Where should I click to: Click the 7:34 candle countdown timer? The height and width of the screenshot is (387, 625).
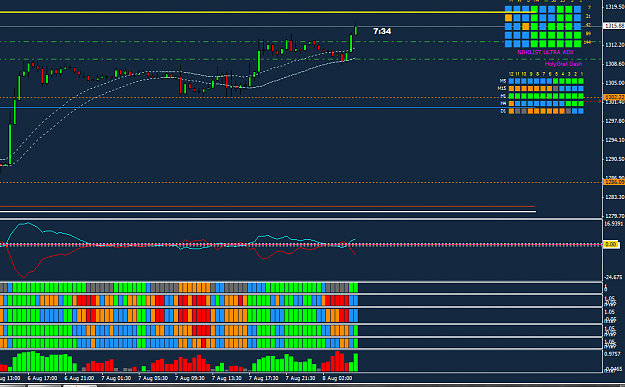(x=382, y=31)
